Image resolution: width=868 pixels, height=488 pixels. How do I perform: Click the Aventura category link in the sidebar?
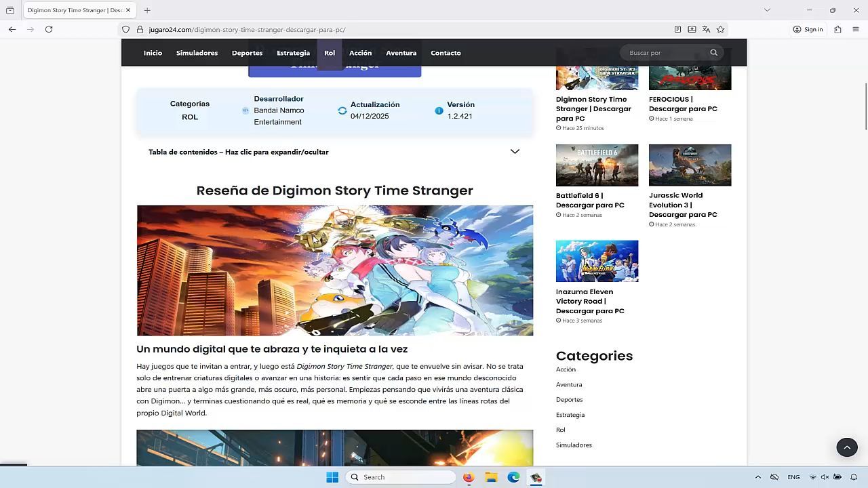(568, 384)
